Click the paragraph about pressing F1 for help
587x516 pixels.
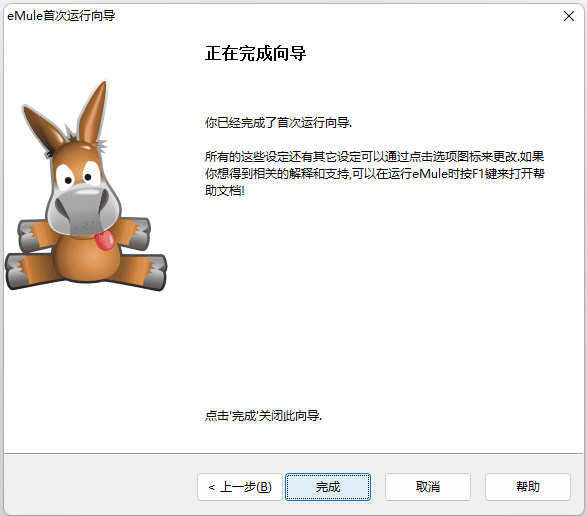coord(374,173)
